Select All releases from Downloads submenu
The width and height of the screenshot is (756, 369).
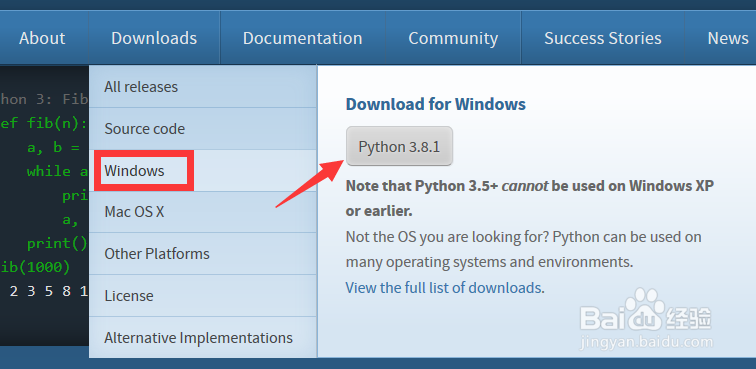click(202, 87)
